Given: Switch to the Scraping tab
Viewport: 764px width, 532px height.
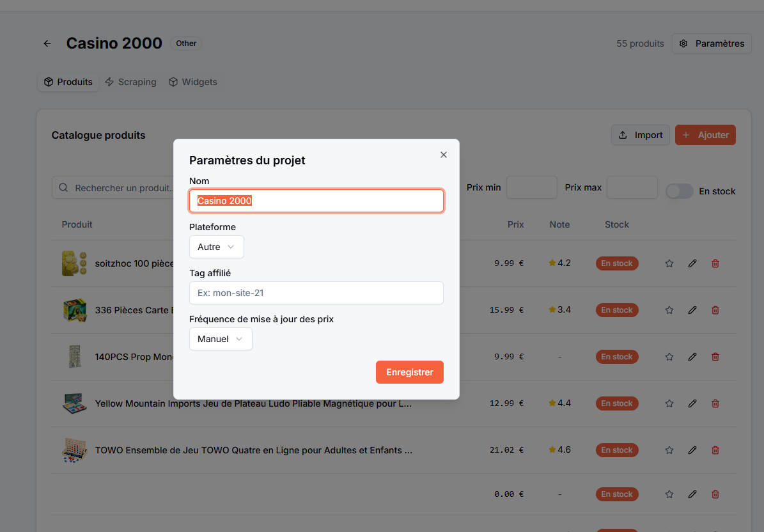Looking at the screenshot, I should click(131, 82).
